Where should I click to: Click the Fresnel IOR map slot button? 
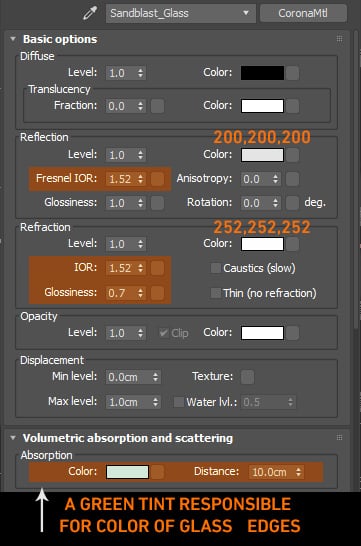157,179
